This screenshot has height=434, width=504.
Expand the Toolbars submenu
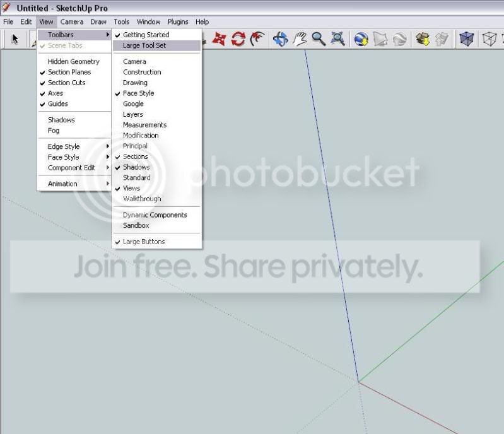pyautogui.click(x=74, y=35)
